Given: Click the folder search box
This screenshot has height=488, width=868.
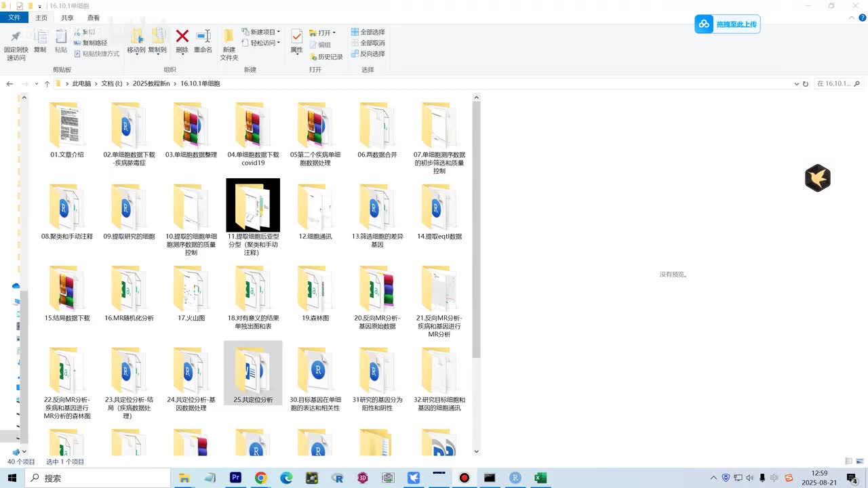Looking at the screenshot, I should tap(839, 84).
